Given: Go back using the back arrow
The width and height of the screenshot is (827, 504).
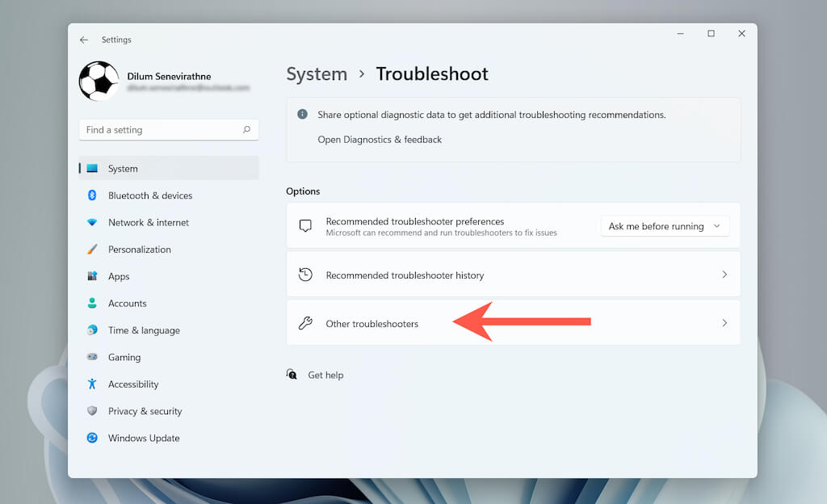Looking at the screenshot, I should 84,40.
